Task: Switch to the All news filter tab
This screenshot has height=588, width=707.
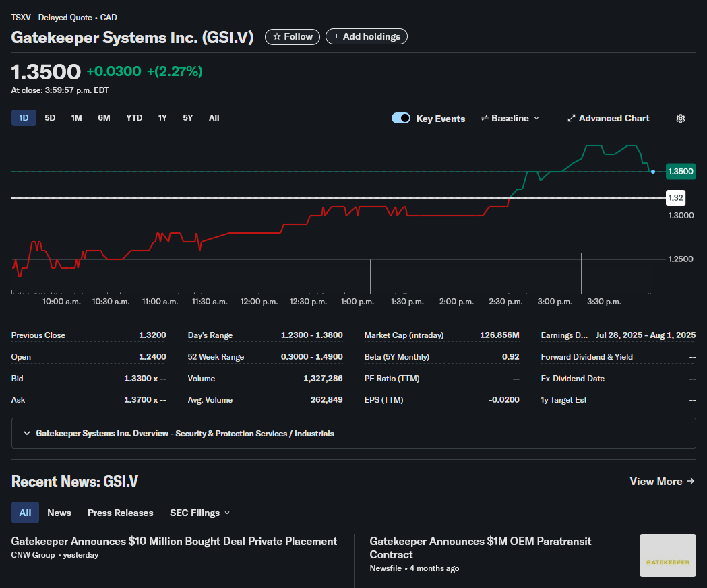Action: click(25, 513)
